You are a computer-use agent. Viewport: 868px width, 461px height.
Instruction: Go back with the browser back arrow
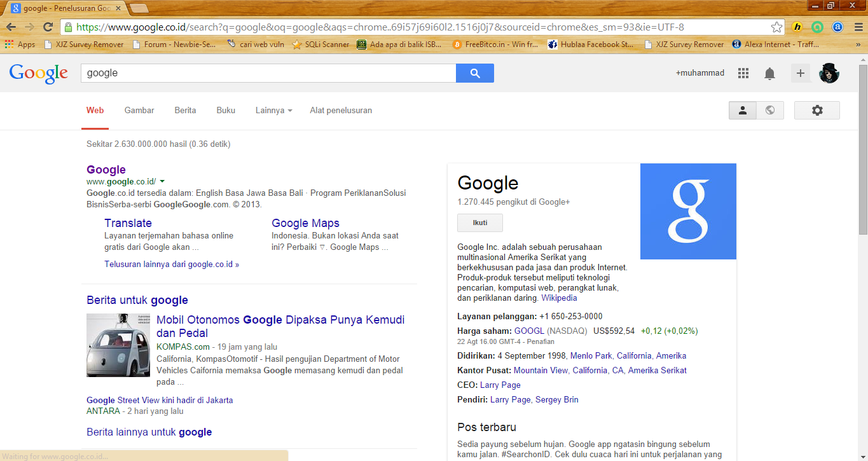point(11,27)
